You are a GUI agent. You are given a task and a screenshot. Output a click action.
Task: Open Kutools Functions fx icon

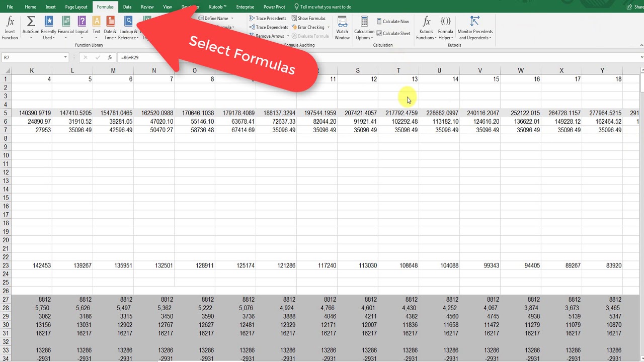(x=426, y=22)
